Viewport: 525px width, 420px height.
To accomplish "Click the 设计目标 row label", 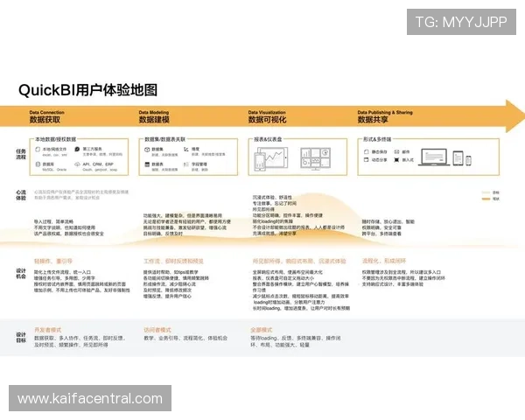I will pyautogui.click(x=21, y=338).
